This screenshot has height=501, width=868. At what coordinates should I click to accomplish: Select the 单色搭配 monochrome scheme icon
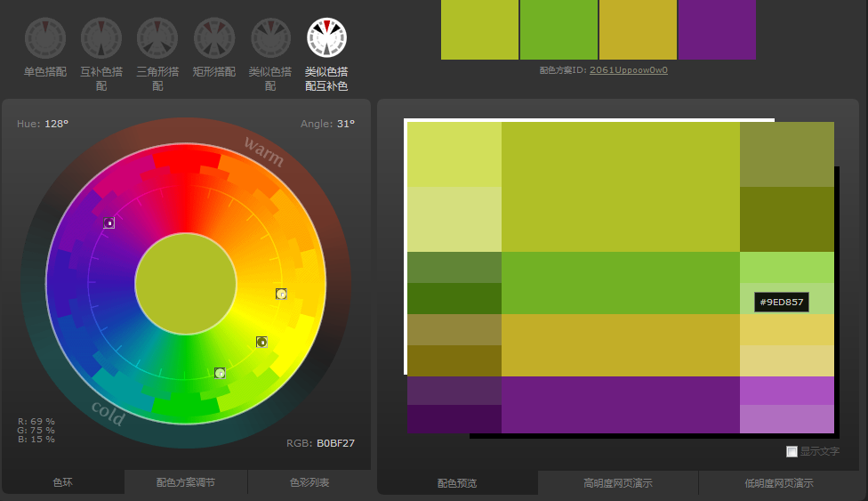(x=44, y=36)
